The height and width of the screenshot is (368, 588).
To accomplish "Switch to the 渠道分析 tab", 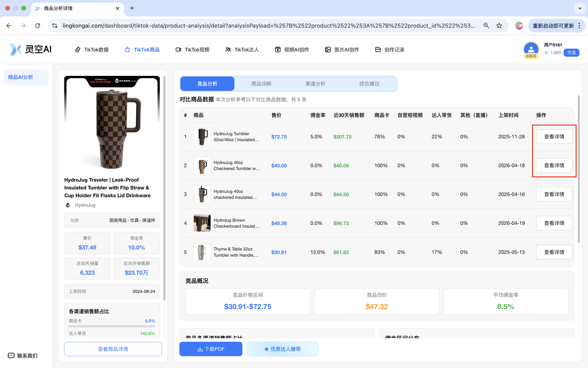I will point(315,84).
